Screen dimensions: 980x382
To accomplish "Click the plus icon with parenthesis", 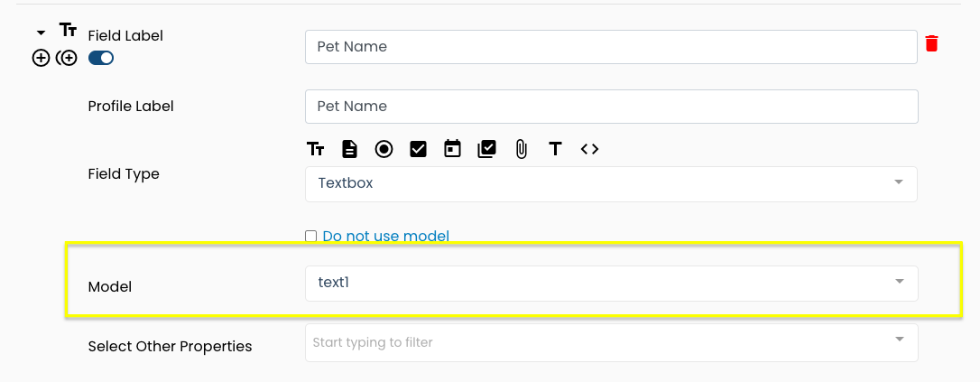I will click(x=66, y=58).
